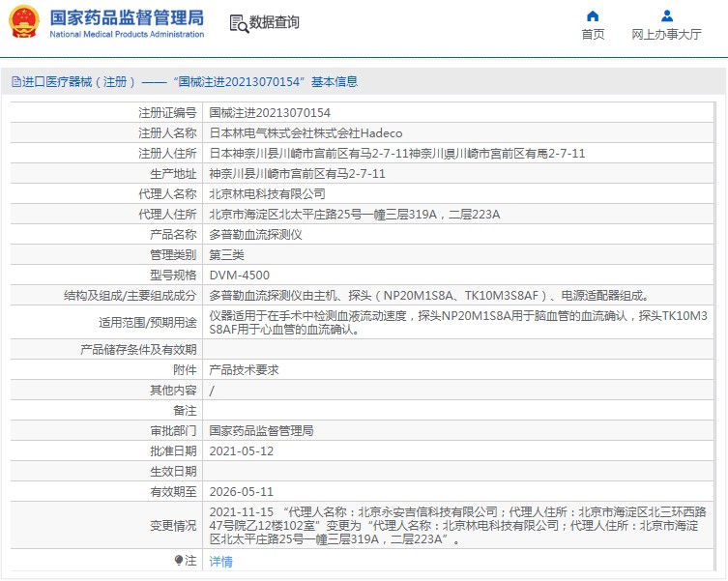Click the 代理人名称 row label
The height and width of the screenshot is (581, 728).
coord(167,194)
